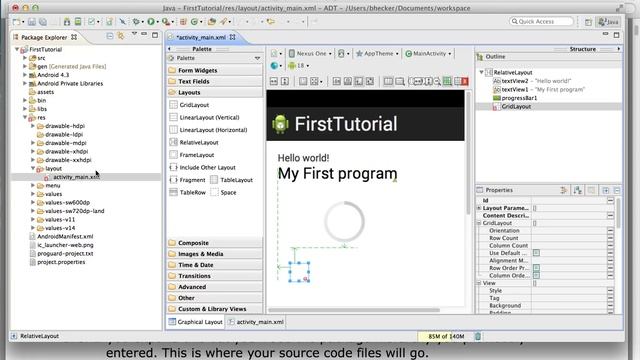Open the screen orientation dropdown

(344, 53)
